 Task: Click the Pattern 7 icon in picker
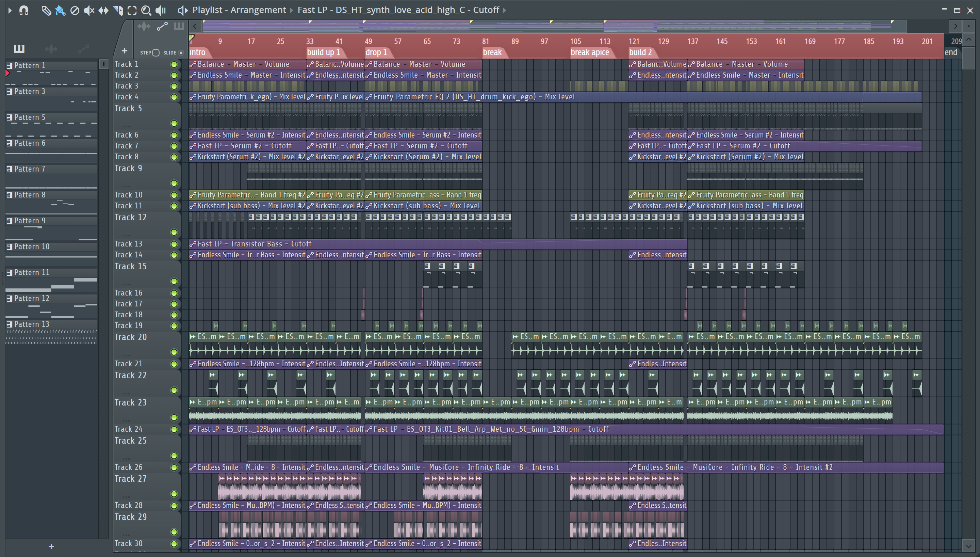(x=10, y=169)
